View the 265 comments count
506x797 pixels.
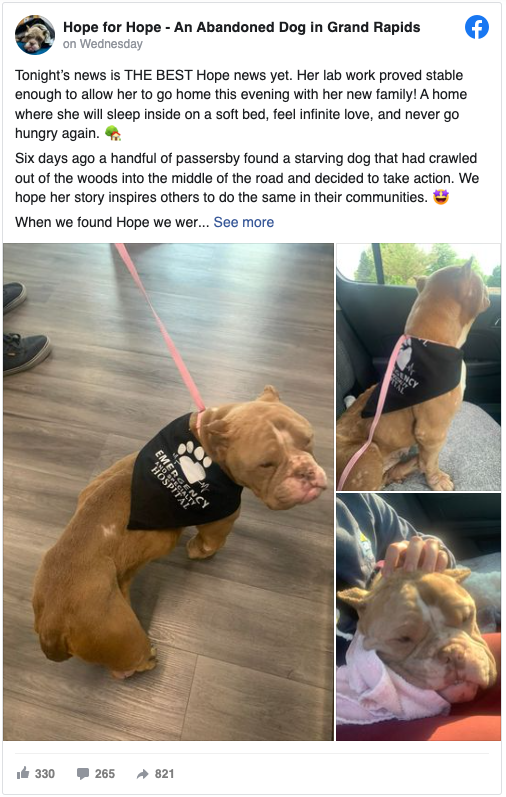click(x=105, y=774)
